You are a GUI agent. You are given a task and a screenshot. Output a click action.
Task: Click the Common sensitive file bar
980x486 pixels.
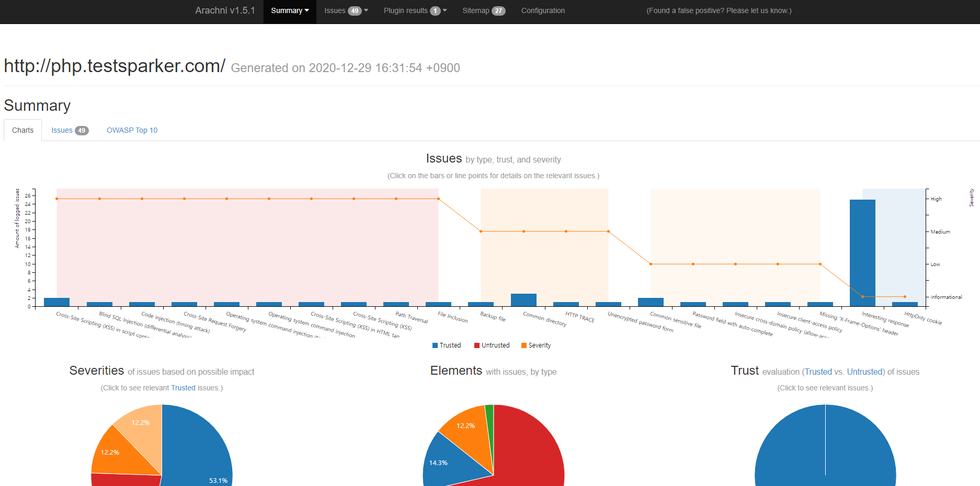tap(651, 302)
